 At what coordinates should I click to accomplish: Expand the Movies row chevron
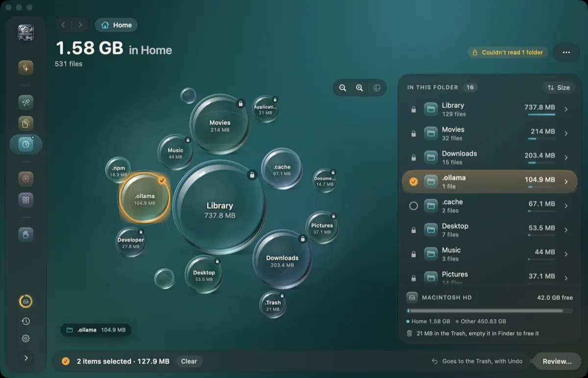tap(566, 133)
